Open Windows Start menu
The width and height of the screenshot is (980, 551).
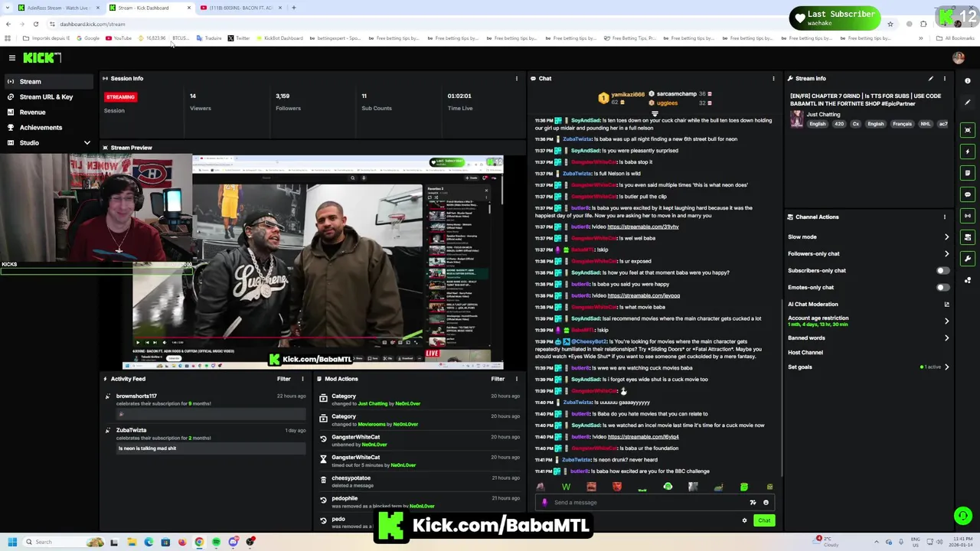(x=11, y=542)
